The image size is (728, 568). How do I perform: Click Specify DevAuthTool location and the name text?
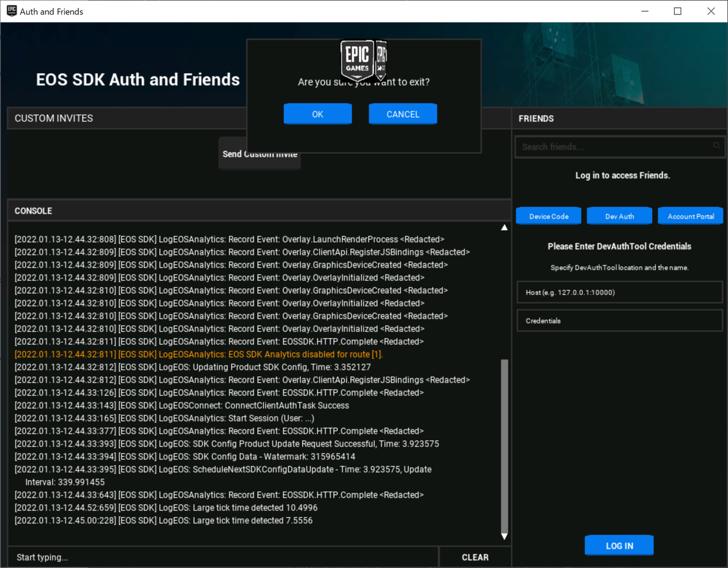click(619, 268)
